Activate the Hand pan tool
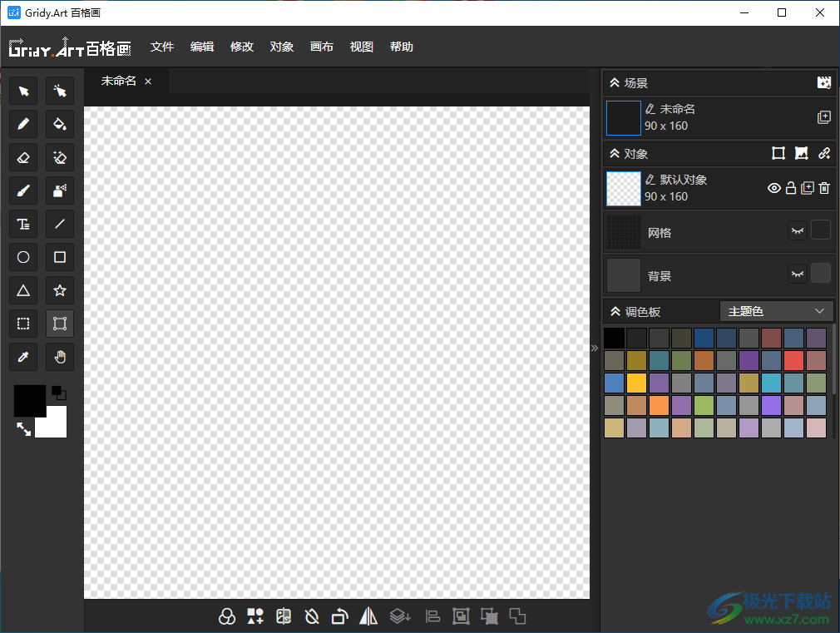Screen dimensions: 840x633 tap(60, 357)
